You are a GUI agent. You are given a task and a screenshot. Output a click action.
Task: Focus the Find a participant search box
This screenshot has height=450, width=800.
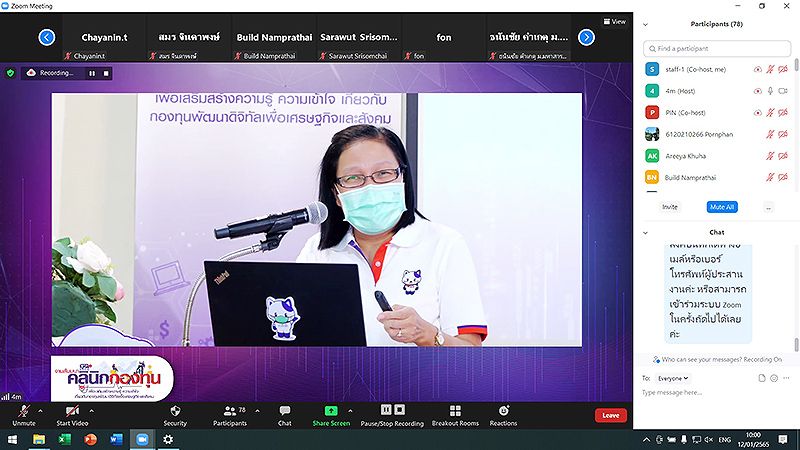[x=717, y=48]
